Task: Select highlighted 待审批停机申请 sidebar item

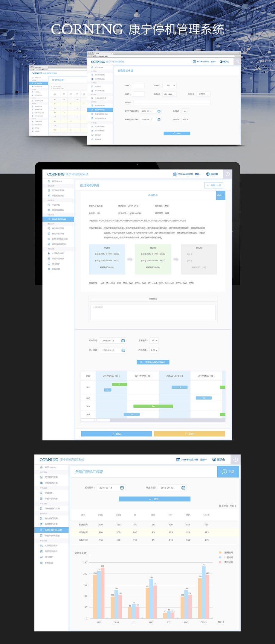Action: pyautogui.click(x=58, y=219)
